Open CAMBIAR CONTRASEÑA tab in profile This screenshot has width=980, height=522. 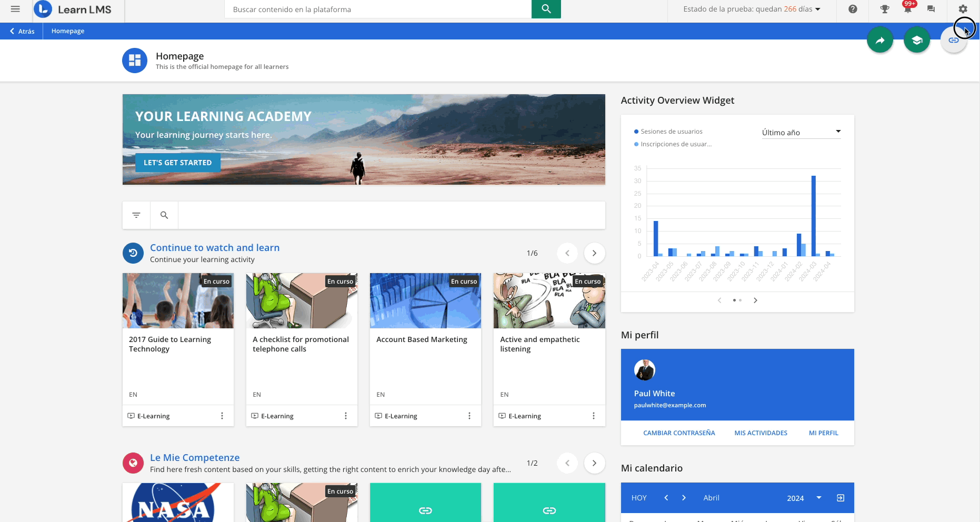click(x=679, y=433)
